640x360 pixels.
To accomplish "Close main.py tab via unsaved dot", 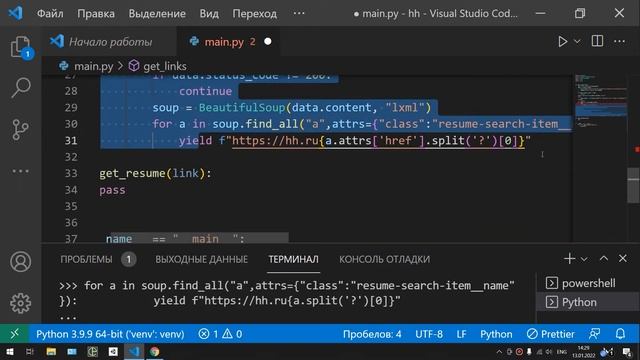I will [268, 41].
